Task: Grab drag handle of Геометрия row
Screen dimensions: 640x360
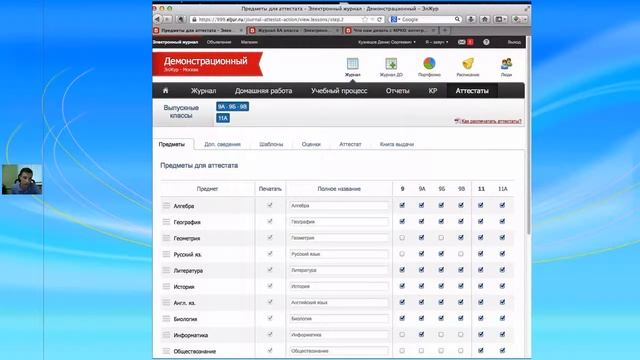Action: point(166,238)
